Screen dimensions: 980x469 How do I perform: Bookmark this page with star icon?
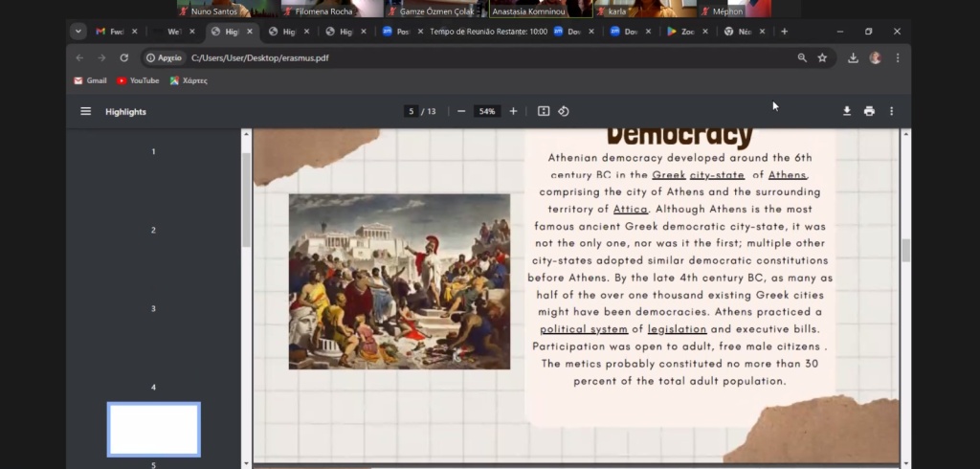pyautogui.click(x=822, y=57)
